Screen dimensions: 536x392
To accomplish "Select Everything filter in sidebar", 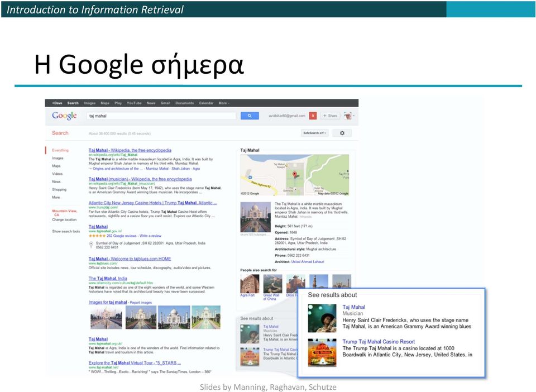I will (60, 150).
